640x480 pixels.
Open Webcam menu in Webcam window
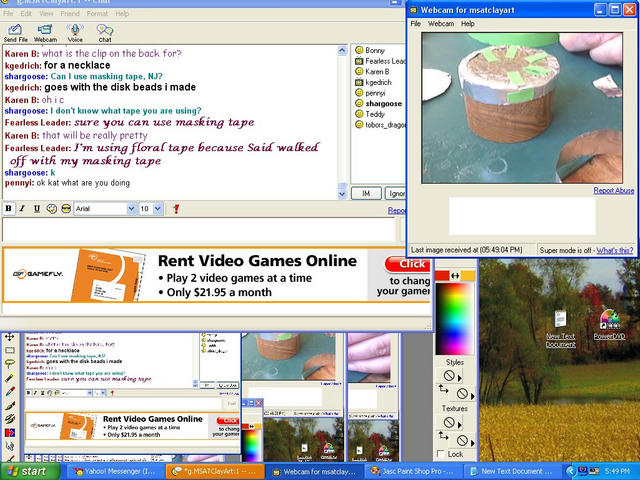tap(441, 24)
